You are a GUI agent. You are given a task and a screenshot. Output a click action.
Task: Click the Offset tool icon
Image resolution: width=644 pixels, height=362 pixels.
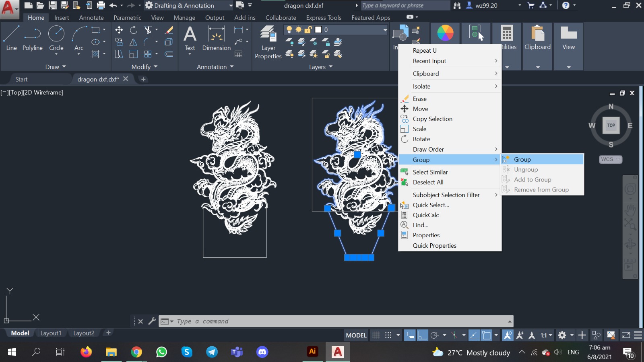(x=169, y=54)
